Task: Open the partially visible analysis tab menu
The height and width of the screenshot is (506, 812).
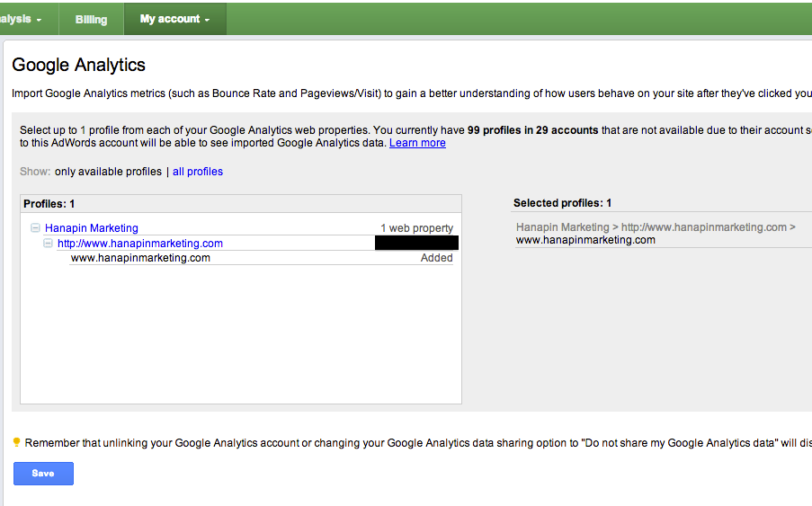Action: tap(22, 19)
